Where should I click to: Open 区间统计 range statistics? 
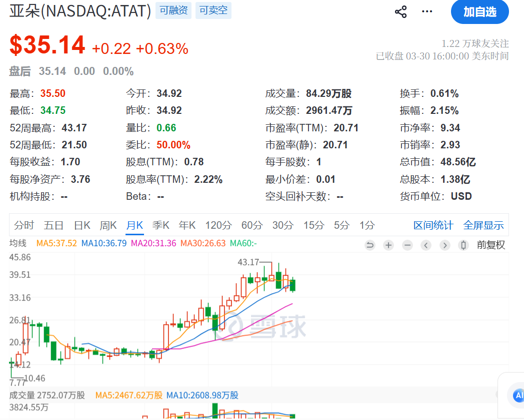433,225
